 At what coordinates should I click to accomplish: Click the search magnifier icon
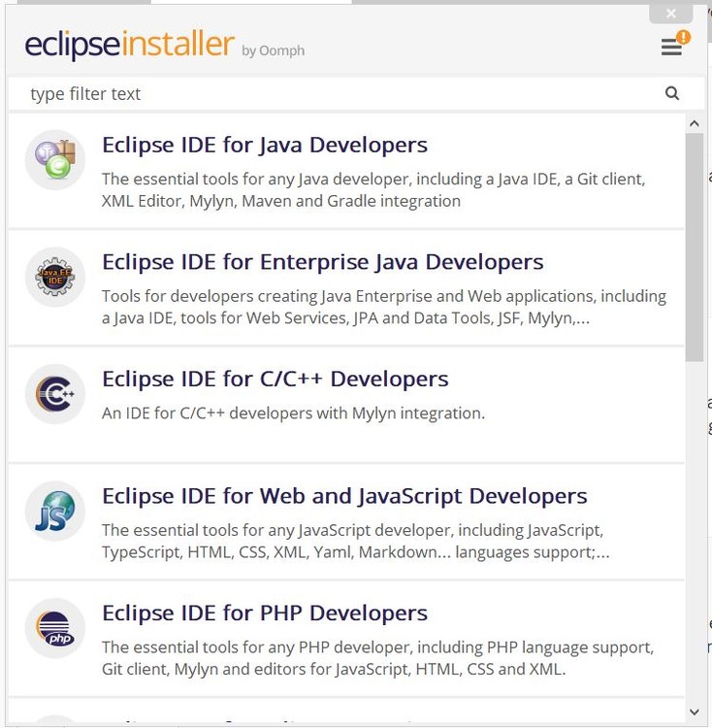[x=672, y=93]
